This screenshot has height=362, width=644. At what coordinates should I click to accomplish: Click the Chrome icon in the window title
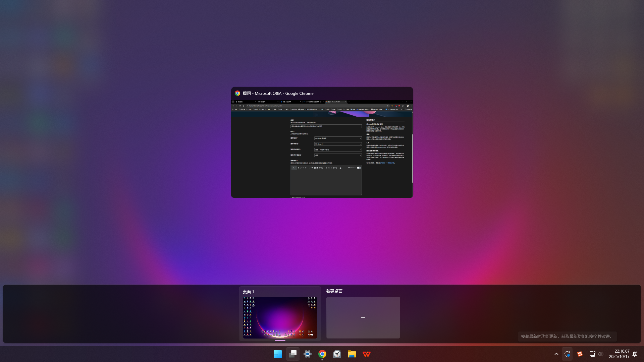[x=237, y=94]
